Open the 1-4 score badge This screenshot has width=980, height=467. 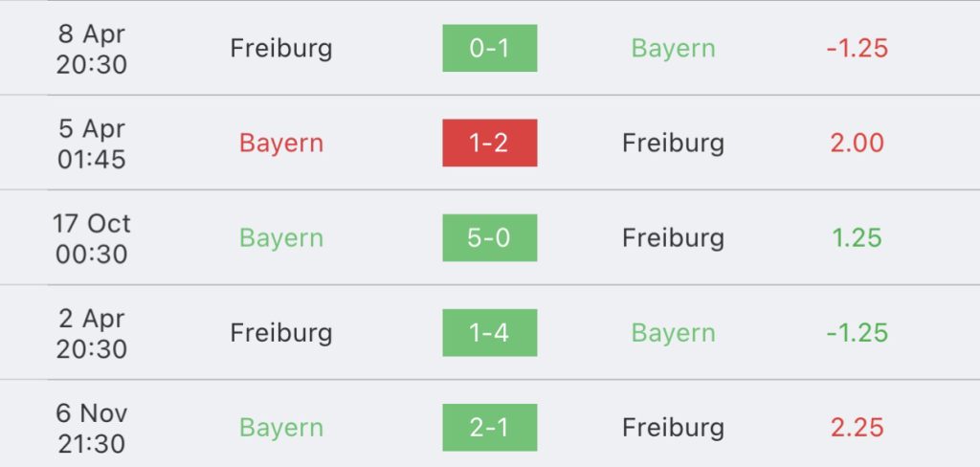point(489,333)
